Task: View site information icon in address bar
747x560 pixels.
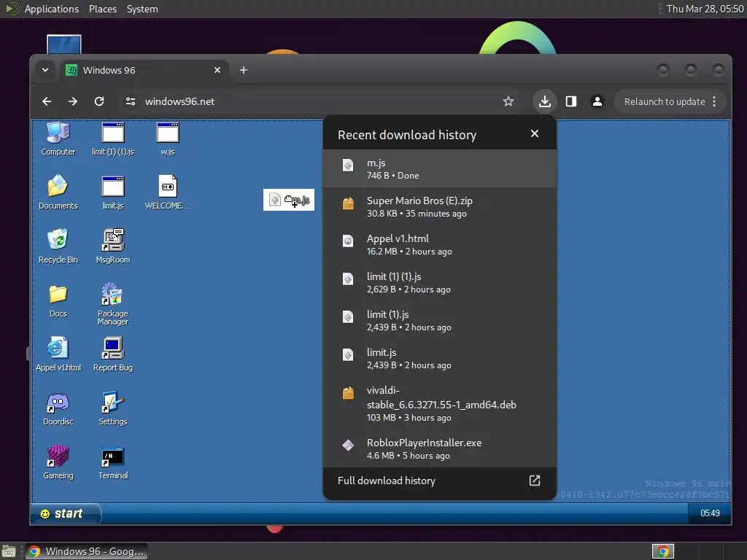Action: coord(131,101)
